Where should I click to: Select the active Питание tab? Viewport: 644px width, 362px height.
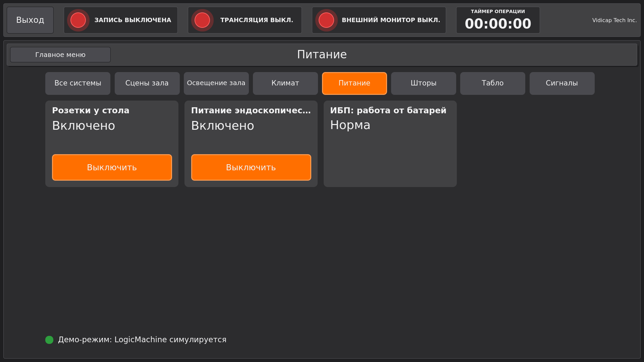coord(355,83)
